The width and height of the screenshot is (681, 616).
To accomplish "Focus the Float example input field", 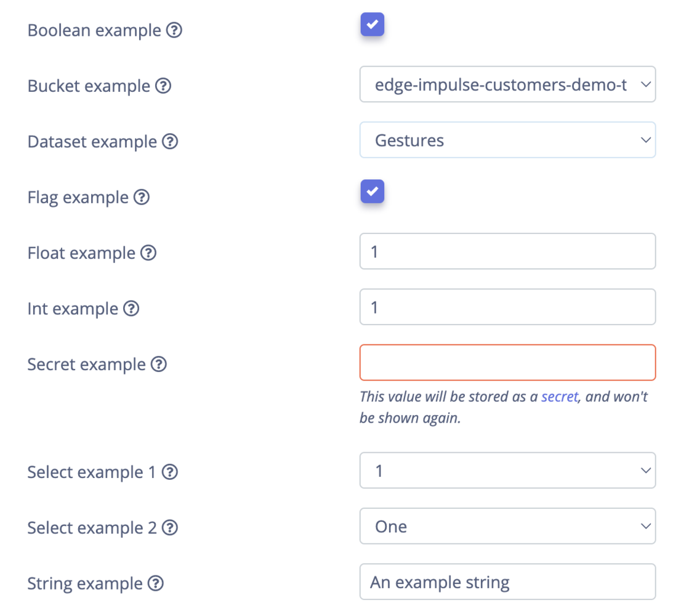I will click(507, 251).
